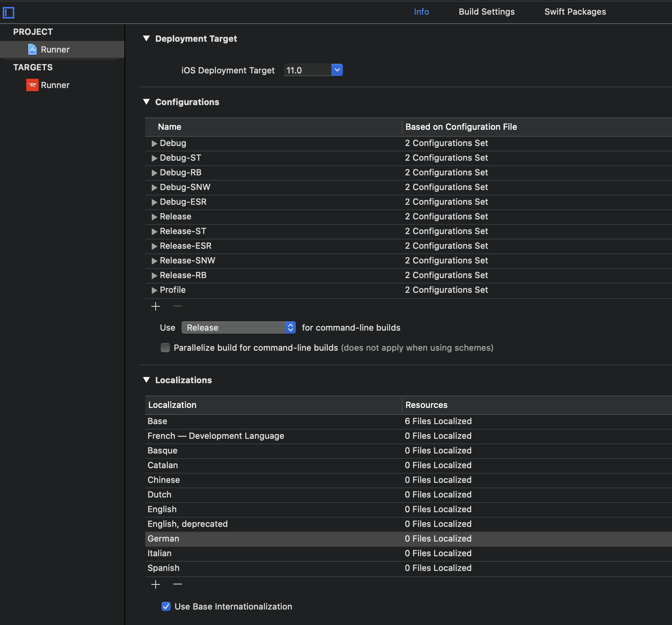Viewport: 672px width, 625px height.
Task: Open the command-line build configuration popup
Action: [x=239, y=328]
